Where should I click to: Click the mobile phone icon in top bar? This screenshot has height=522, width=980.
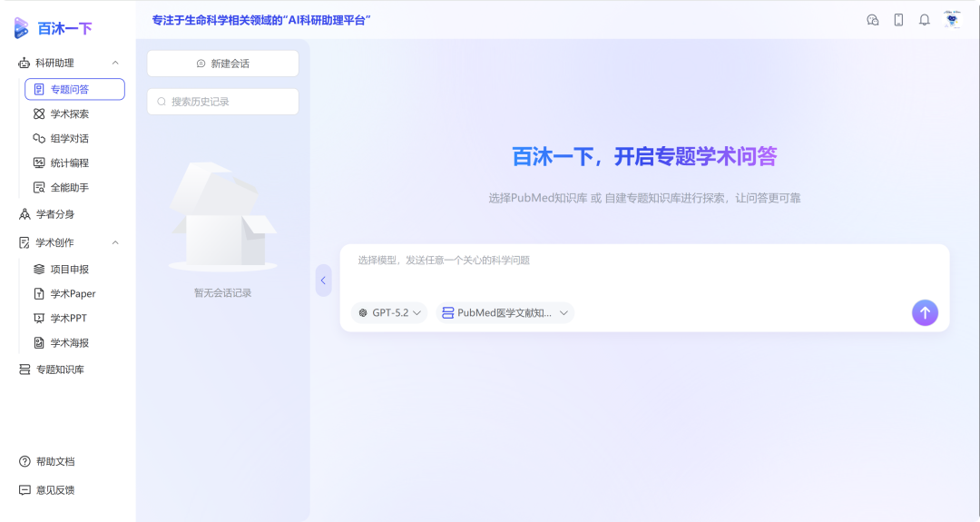point(898,20)
